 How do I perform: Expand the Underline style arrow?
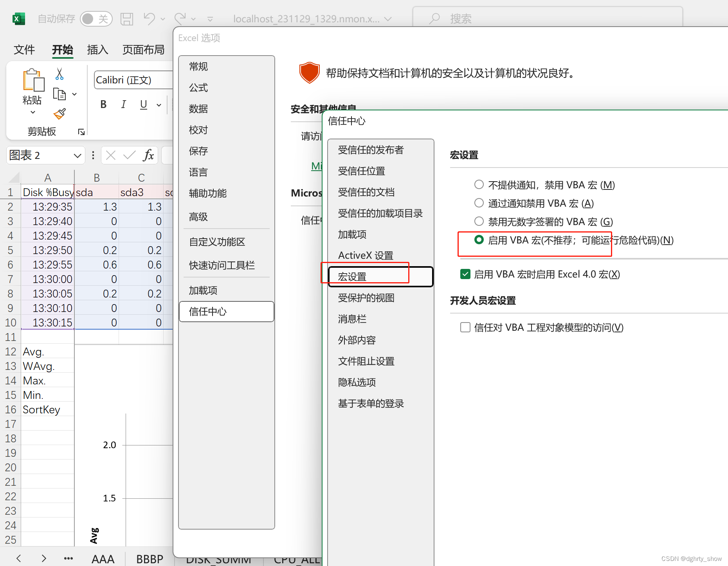click(159, 105)
